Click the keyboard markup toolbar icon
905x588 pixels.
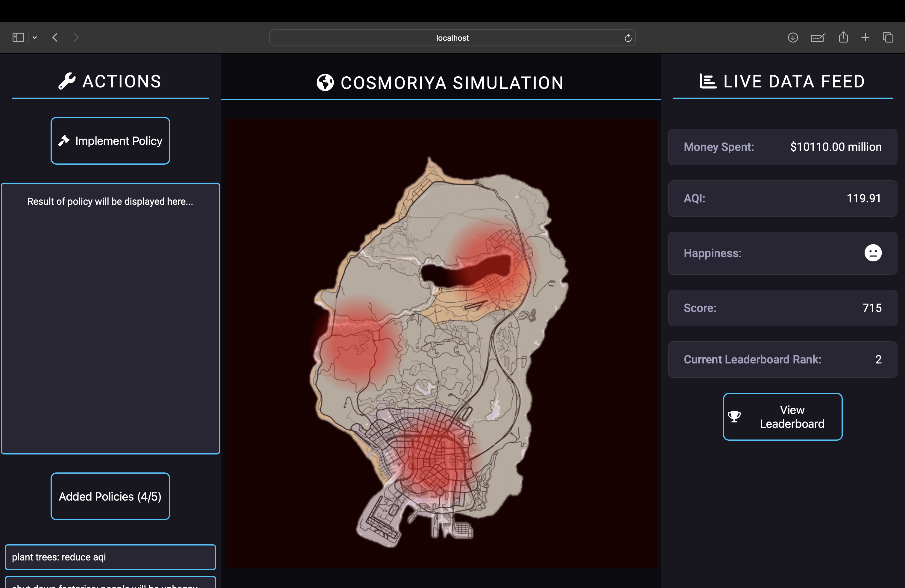tap(818, 37)
